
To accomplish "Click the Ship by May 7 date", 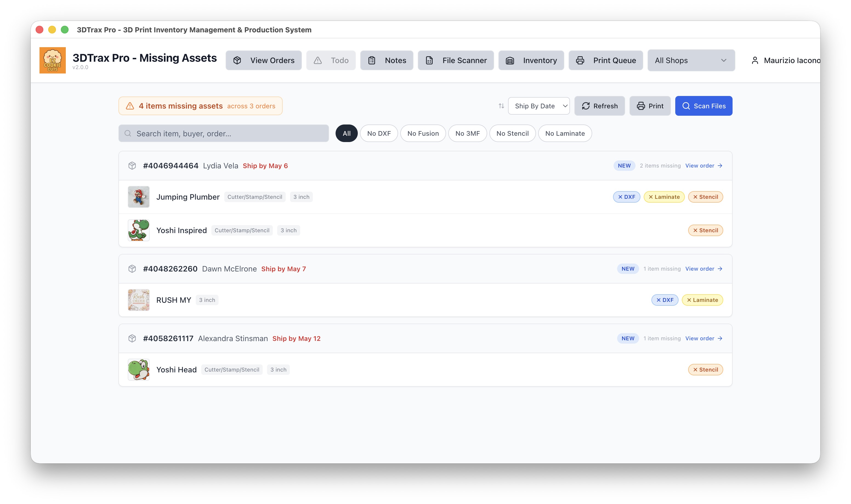I will coord(283,269).
